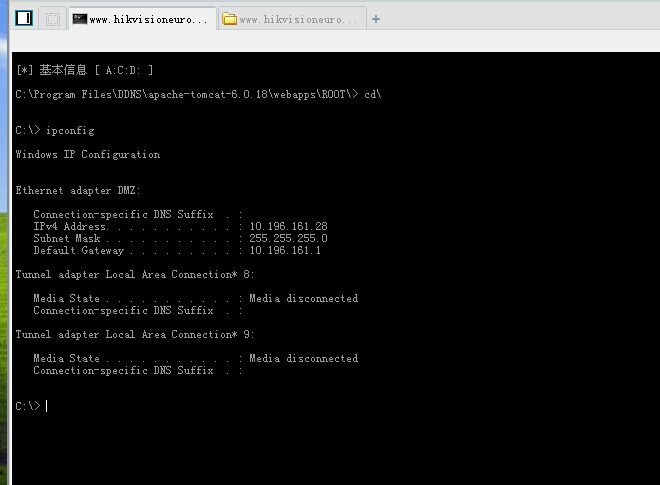Switch to the folder tab www.hikvisioneuro
Image resolution: width=660 pixels, height=485 pixels.
pyautogui.click(x=292, y=19)
